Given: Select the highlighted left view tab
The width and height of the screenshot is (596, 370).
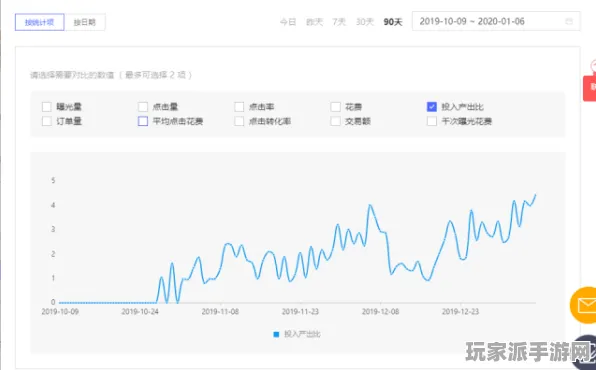Looking at the screenshot, I should click(x=40, y=22).
